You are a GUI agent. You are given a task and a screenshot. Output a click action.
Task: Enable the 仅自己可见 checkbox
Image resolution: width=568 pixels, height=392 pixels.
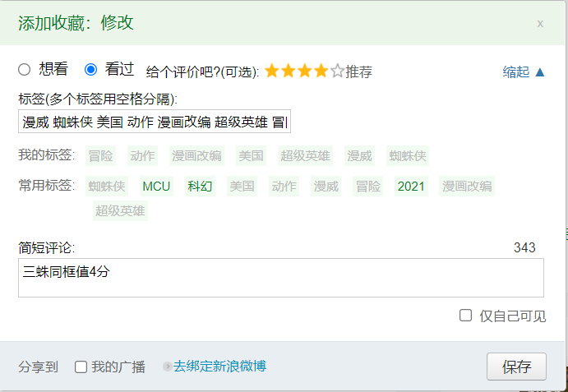pos(465,316)
